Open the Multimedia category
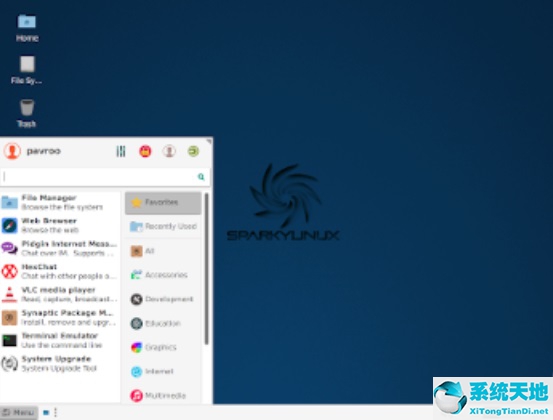The height and width of the screenshot is (420, 553). (x=163, y=395)
